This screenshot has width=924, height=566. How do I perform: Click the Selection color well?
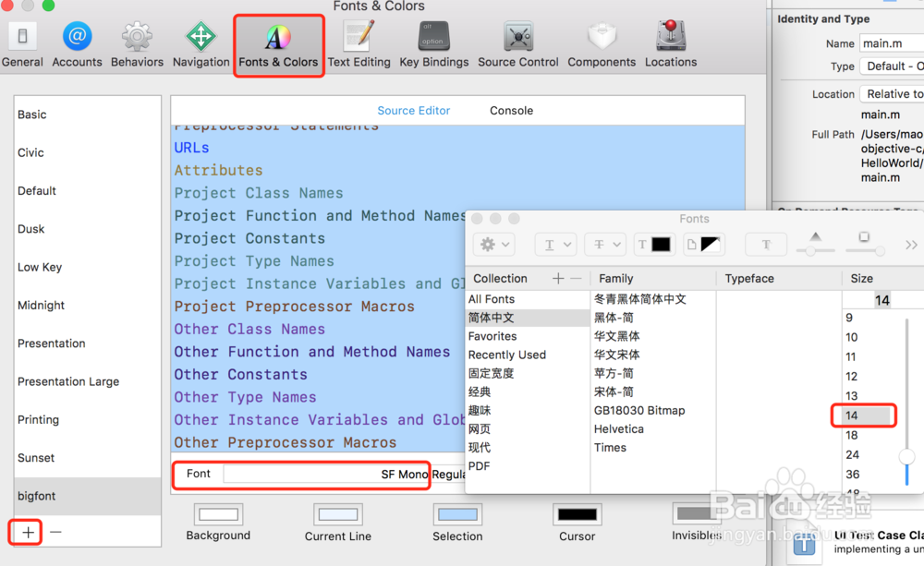coord(458,515)
